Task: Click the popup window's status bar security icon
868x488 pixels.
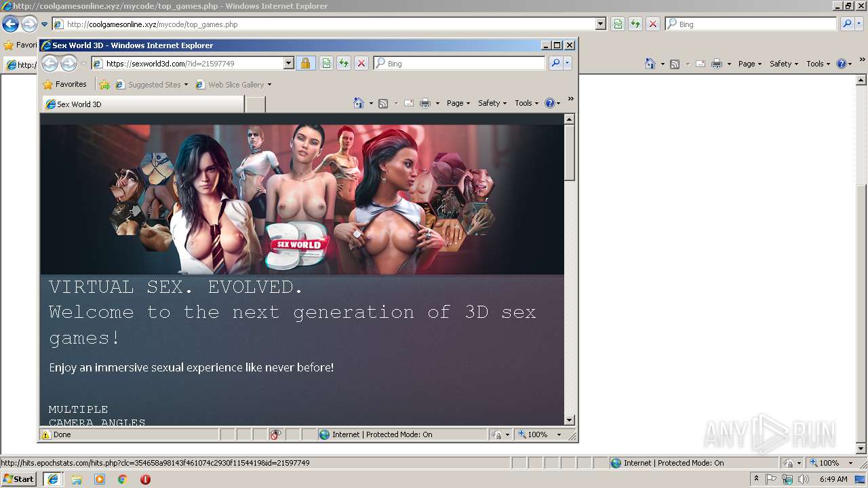Action: [496, 434]
